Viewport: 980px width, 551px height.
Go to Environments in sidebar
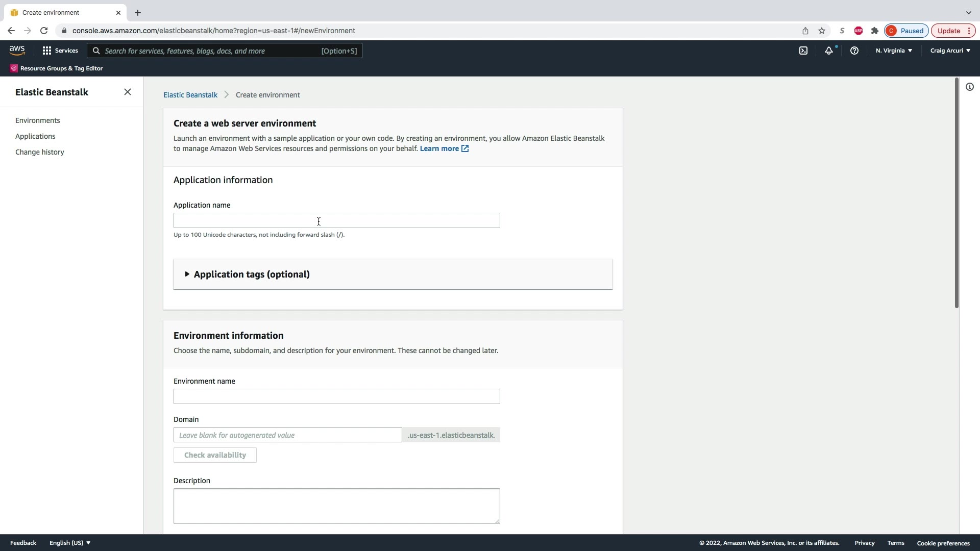[x=38, y=120]
